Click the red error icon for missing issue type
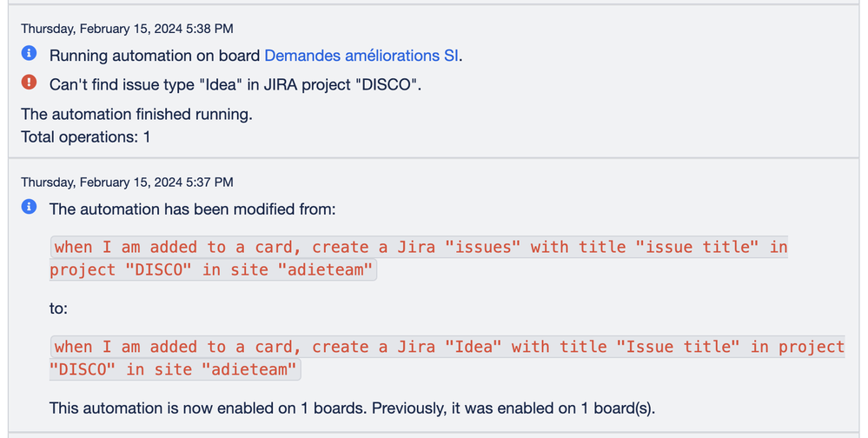868x438 pixels. click(29, 82)
